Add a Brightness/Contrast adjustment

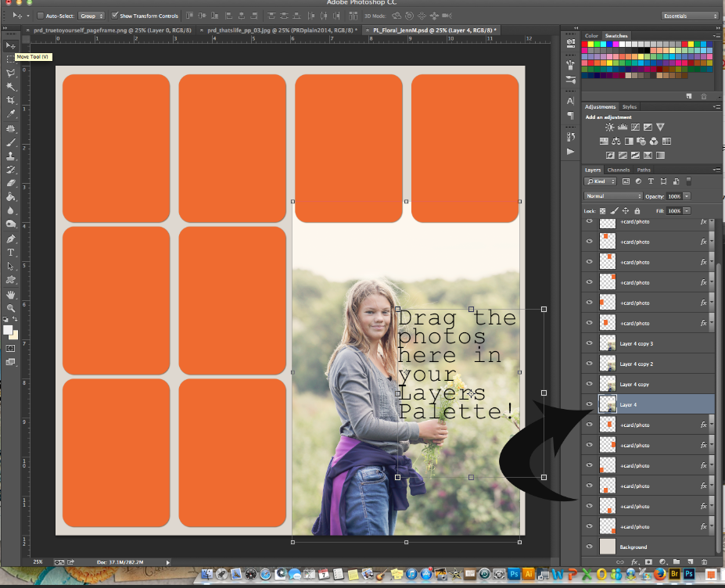point(610,127)
